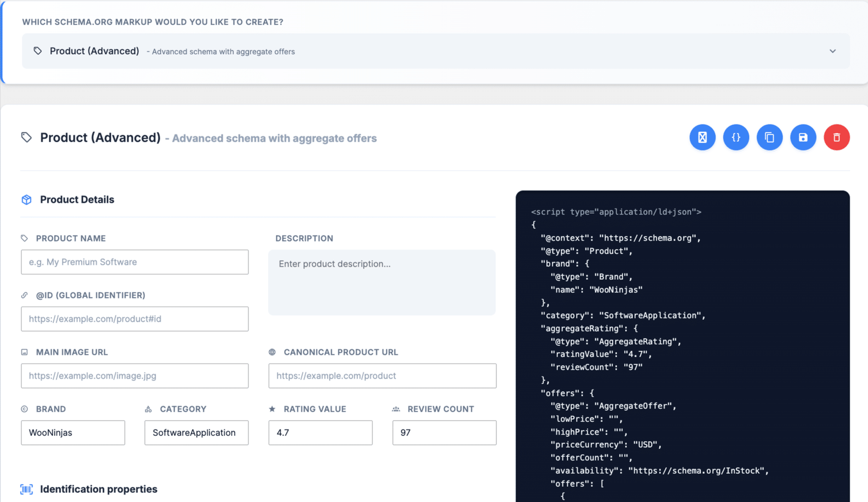Click the curly braces code button
The width and height of the screenshot is (868, 502).
[x=736, y=137]
